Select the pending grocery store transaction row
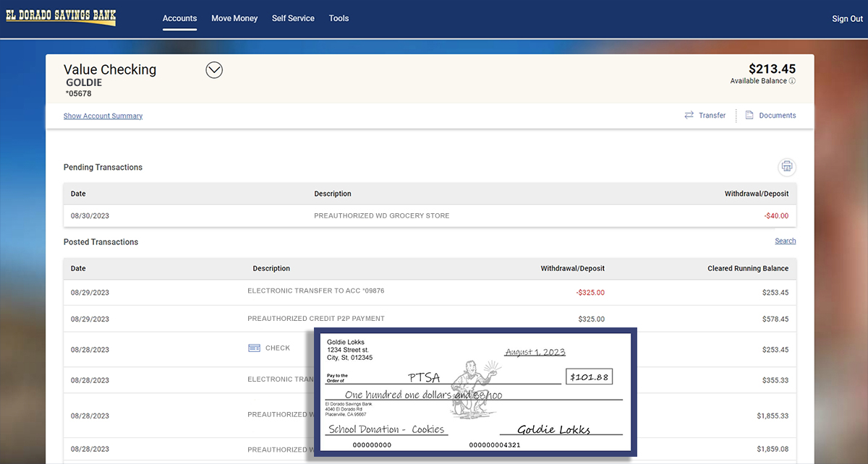Viewport: 868px width, 464px height. 430,216
